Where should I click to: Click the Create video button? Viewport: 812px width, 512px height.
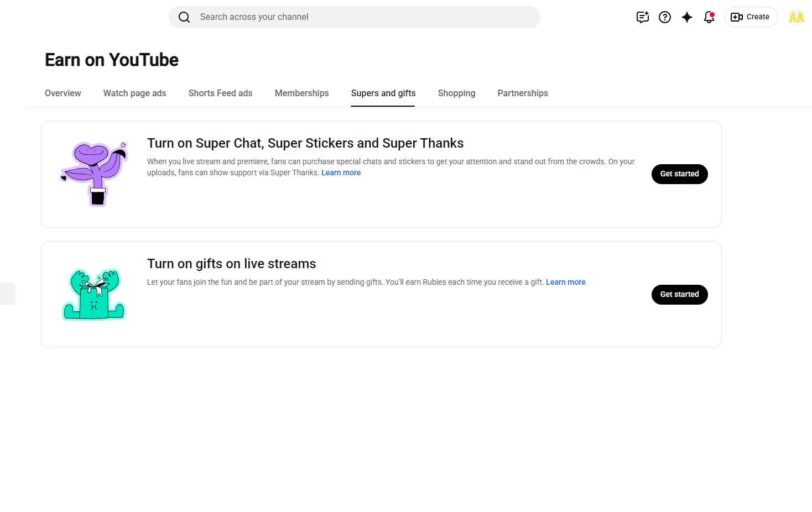(x=751, y=17)
